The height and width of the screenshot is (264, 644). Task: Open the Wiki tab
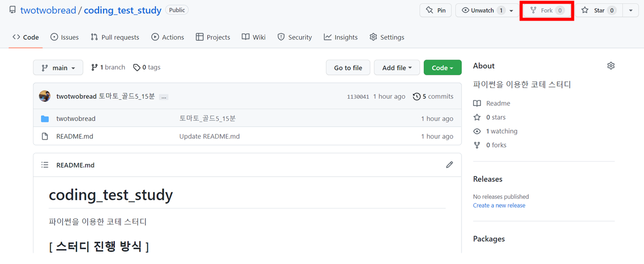[x=253, y=37]
